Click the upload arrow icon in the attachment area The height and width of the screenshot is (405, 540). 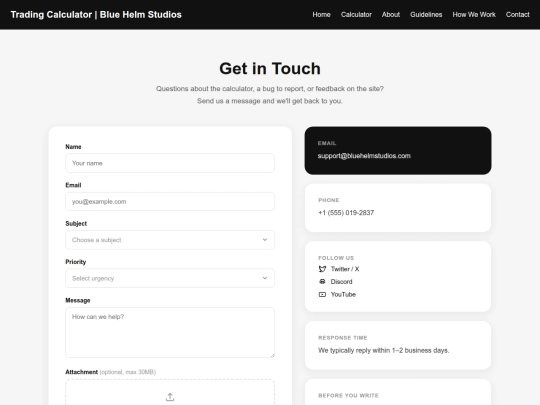[170, 397]
